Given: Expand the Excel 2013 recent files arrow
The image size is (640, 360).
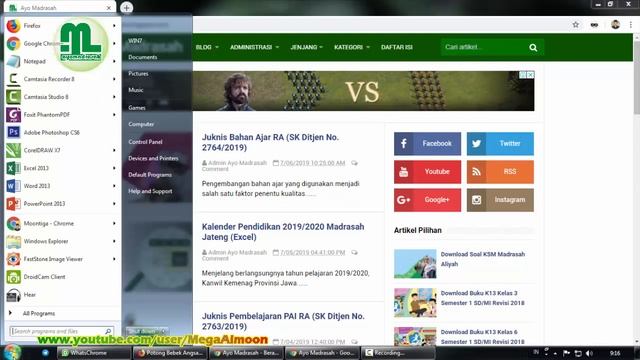Looking at the screenshot, I should click(x=114, y=168).
